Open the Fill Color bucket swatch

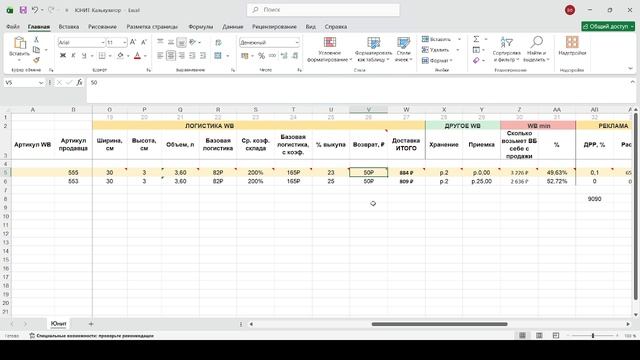point(120,56)
